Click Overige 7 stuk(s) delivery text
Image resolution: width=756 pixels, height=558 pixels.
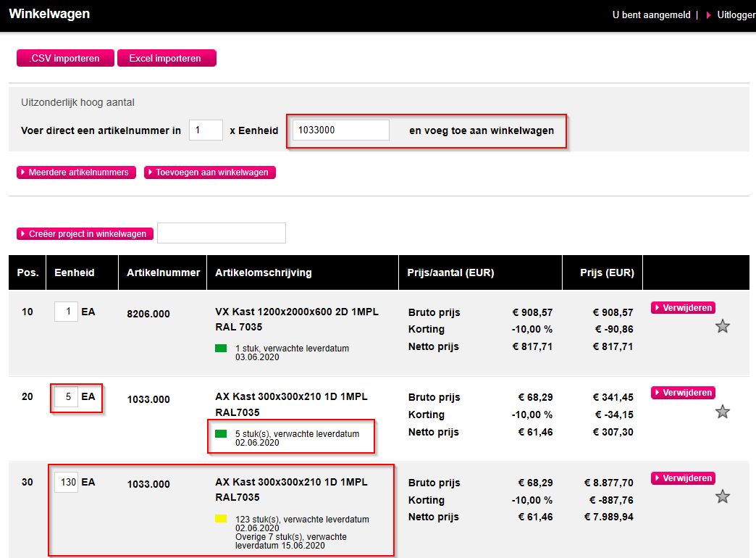[x=291, y=541]
